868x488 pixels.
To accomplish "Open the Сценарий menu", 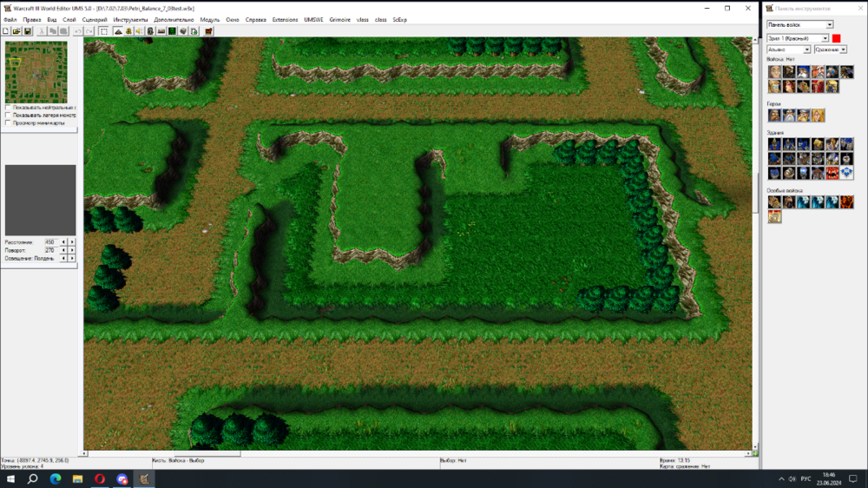I will (94, 19).
